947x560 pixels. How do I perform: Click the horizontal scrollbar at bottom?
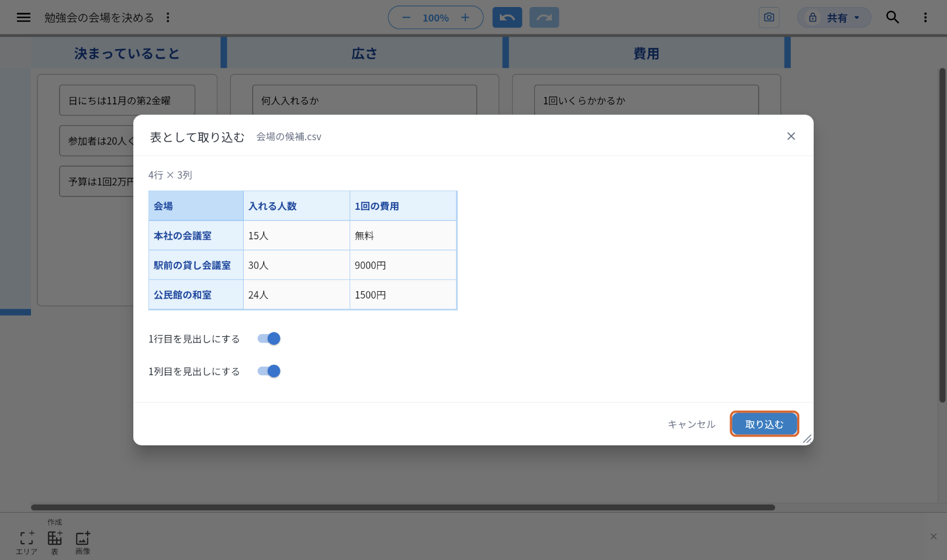pos(403,507)
